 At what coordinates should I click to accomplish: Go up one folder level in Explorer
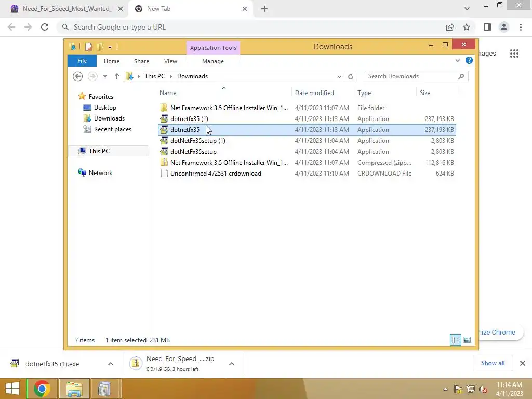pos(117,76)
